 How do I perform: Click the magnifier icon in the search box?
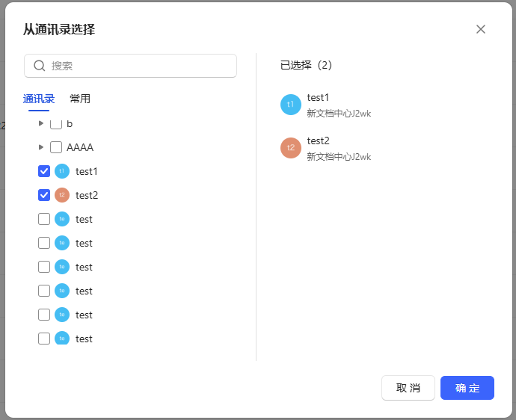click(40, 66)
